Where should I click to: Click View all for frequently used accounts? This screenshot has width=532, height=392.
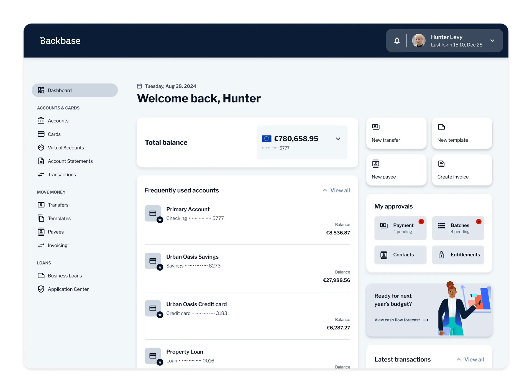[340, 190]
